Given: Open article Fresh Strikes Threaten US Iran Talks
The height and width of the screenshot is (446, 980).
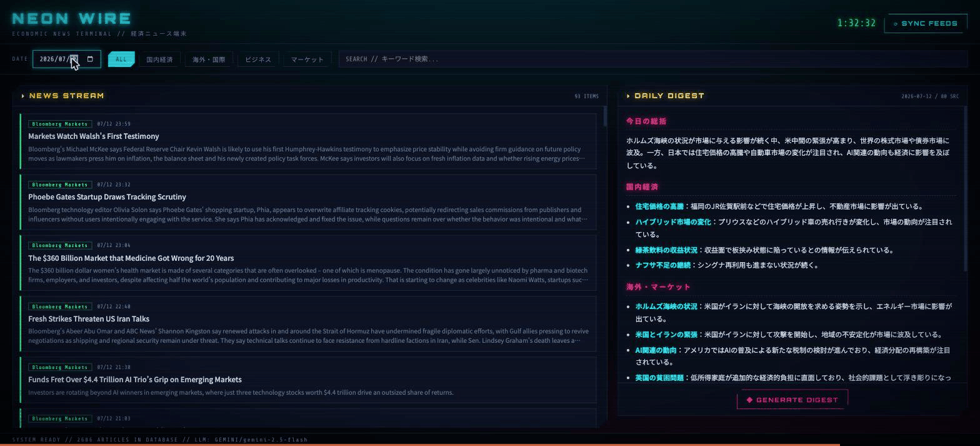Looking at the screenshot, I should click(x=89, y=319).
